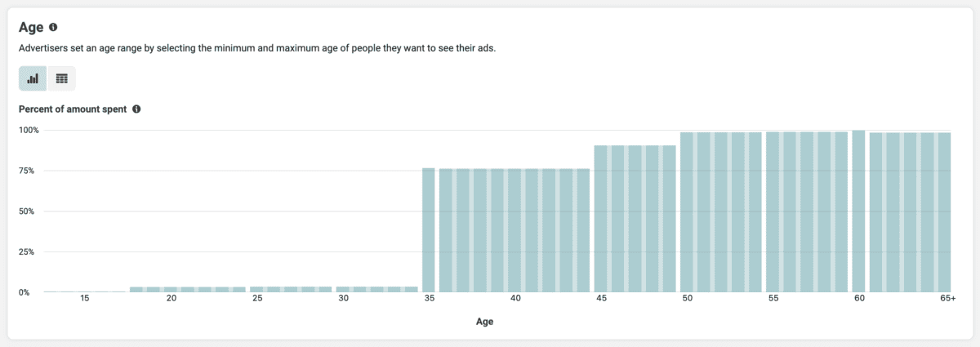
Task: Click the info icon beside Age heading
Action: [53, 27]
